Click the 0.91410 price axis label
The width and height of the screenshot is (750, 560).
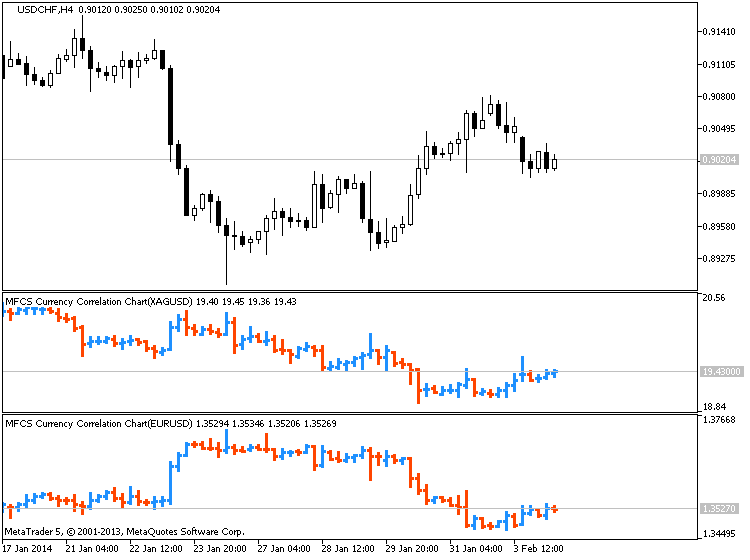point(720,32)
